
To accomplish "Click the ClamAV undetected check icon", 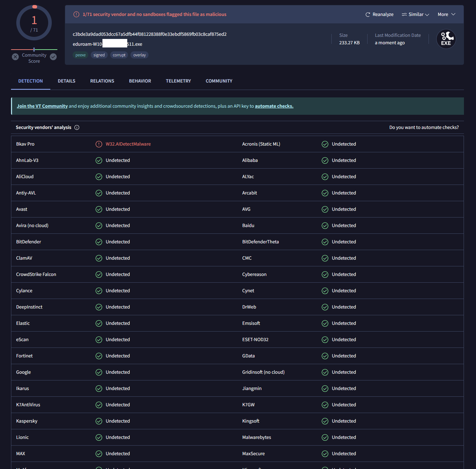I will coord(99,258).
